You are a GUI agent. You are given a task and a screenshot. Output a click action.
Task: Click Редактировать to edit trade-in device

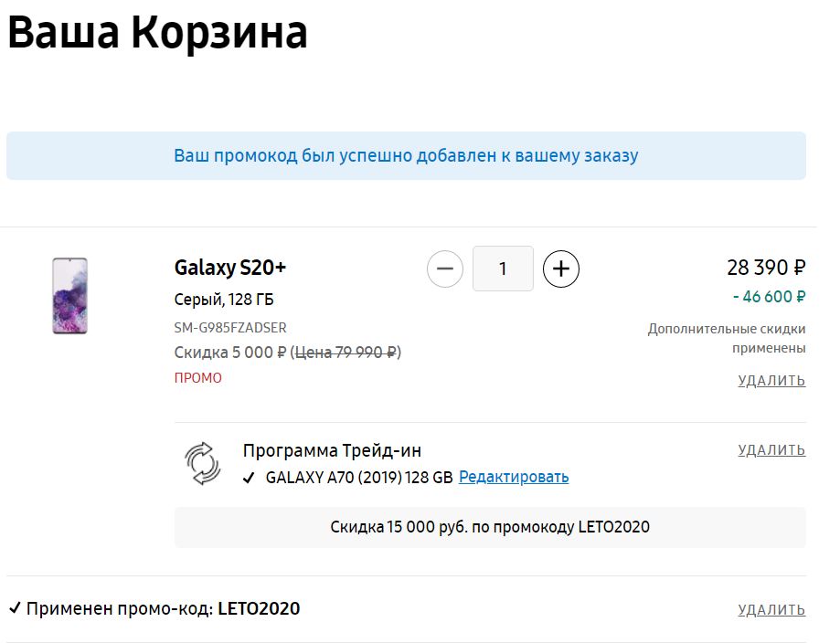(x=514, y=477)
